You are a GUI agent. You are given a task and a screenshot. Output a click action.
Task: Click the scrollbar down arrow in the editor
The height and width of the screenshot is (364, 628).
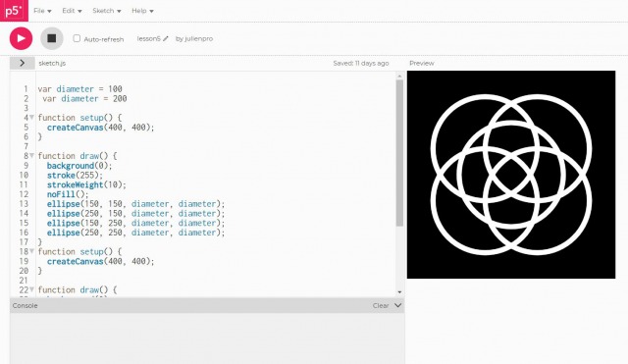pyautogui.click(x=399, y=292)
